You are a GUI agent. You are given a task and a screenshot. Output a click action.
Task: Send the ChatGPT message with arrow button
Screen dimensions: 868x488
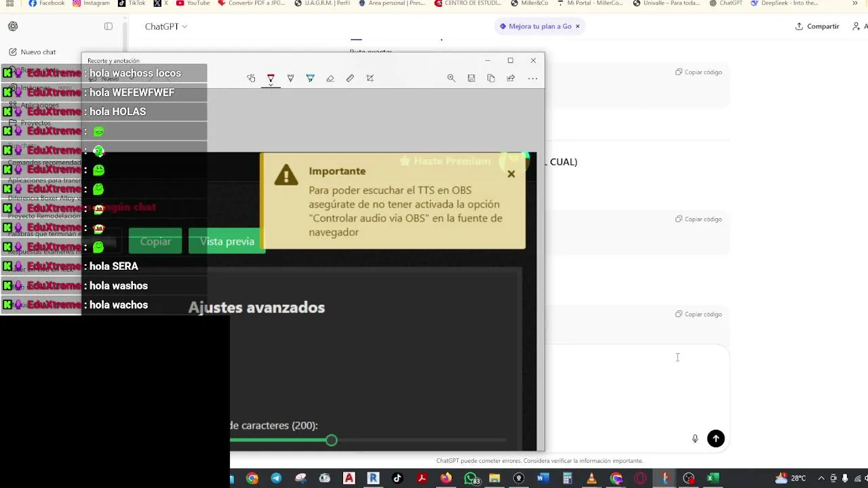(716, 439)
